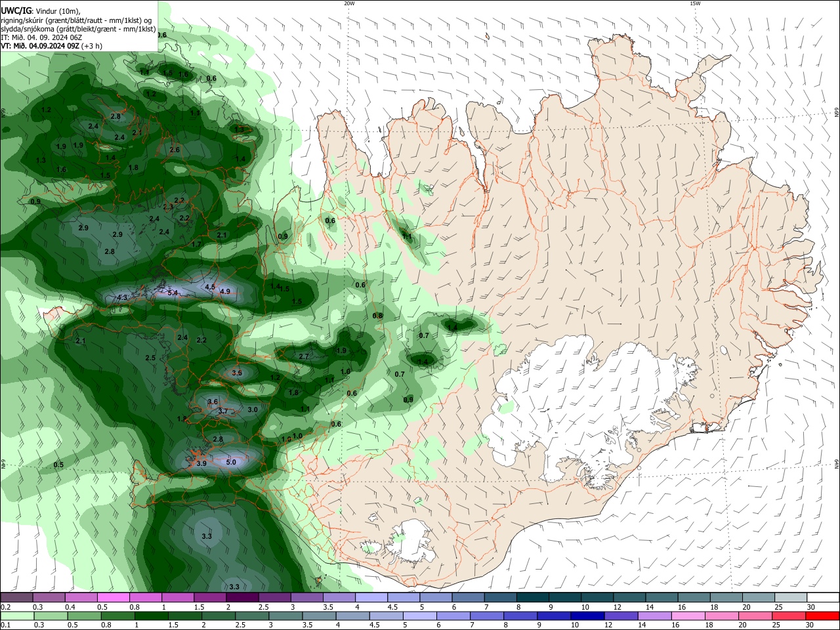The image size is (840, 630).
Task: Click the UWC/IG title text
Action: pos(16,10)
